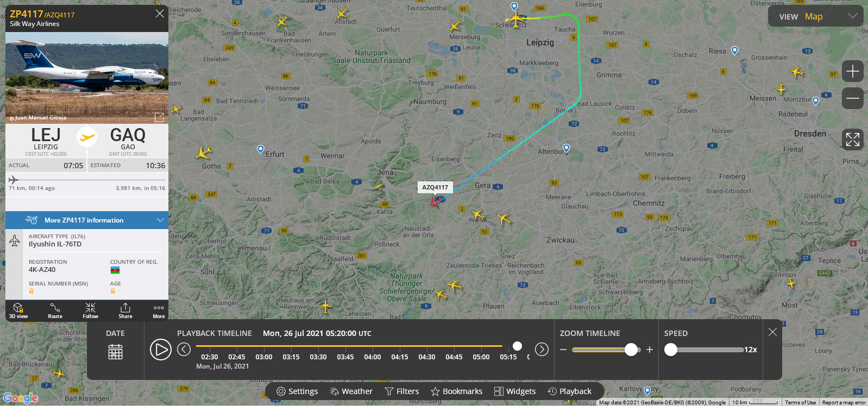Enlarge the aircraft photo with the expand icon
The image size is (868, 406).
[x=159, y=117]
